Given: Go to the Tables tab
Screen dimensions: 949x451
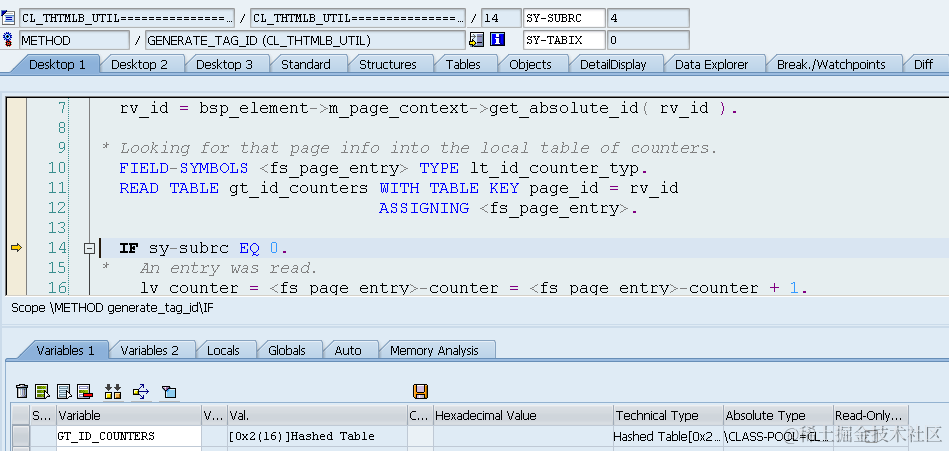Looking at the screenshot, I should click(x=463, y=64).
